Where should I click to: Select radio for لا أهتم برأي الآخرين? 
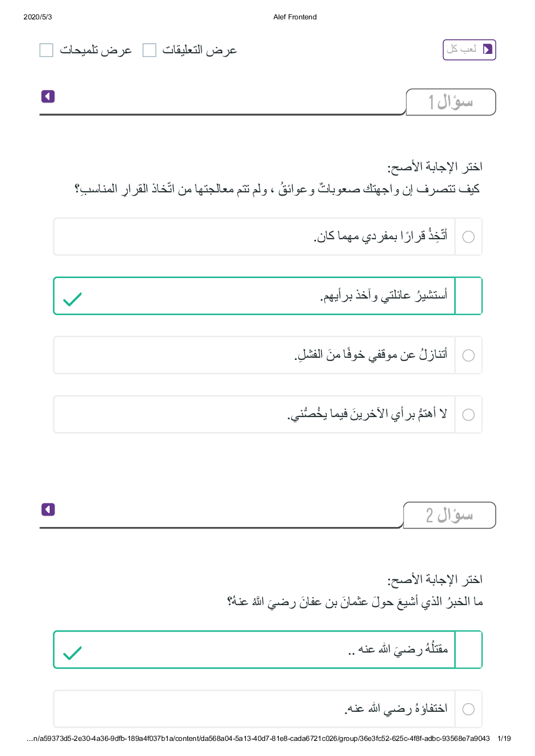469,414
